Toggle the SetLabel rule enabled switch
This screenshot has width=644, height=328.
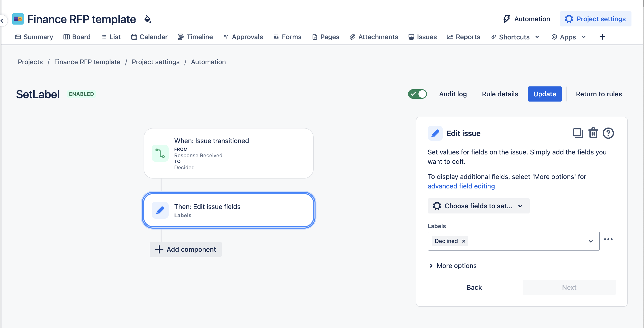[417, 94]
